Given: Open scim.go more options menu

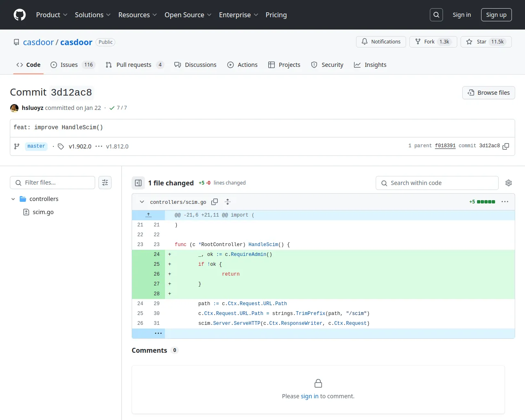Looking at the screenshot, I should coord(505,202).
